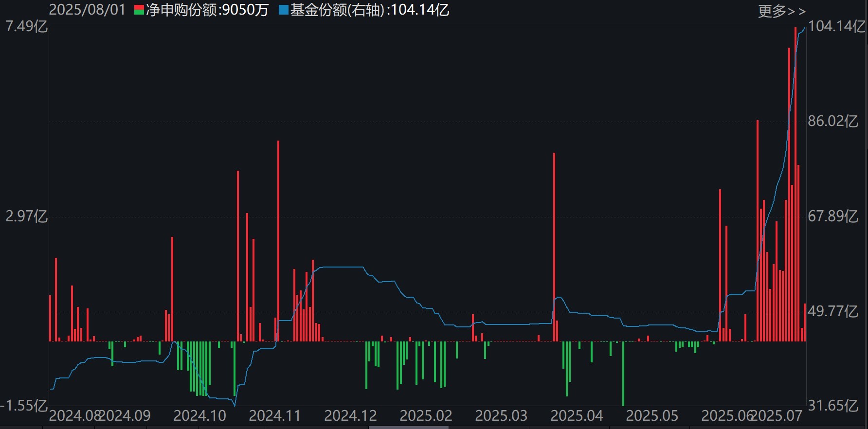Viewport: 868px width, 429px height.
Task: Select the 2025.04 x-axis date marker
Action: click(x=577, y=416)
